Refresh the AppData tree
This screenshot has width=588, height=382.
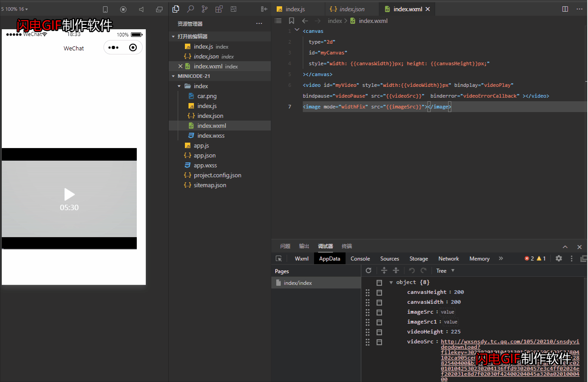[x=368, y=270]
